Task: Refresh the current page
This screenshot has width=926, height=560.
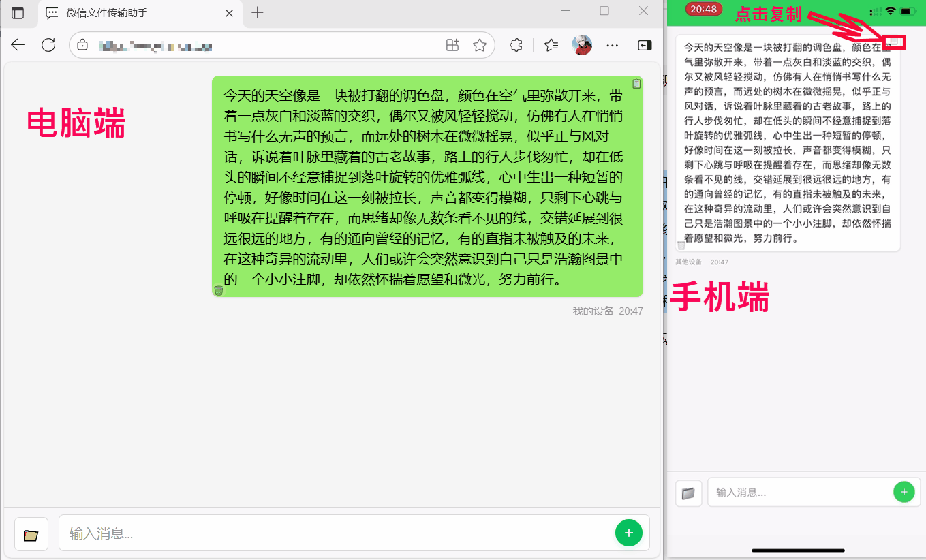Action: (x=48, y=46)
